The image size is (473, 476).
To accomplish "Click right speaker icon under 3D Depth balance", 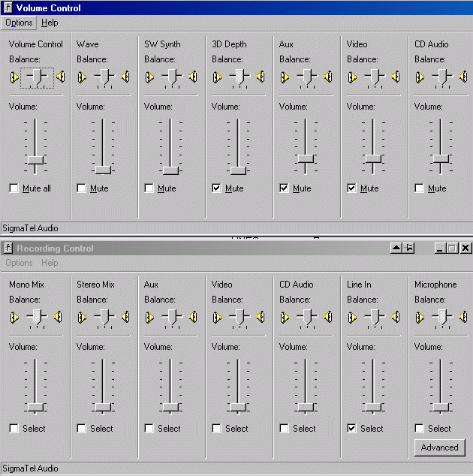I will point(262,77).
